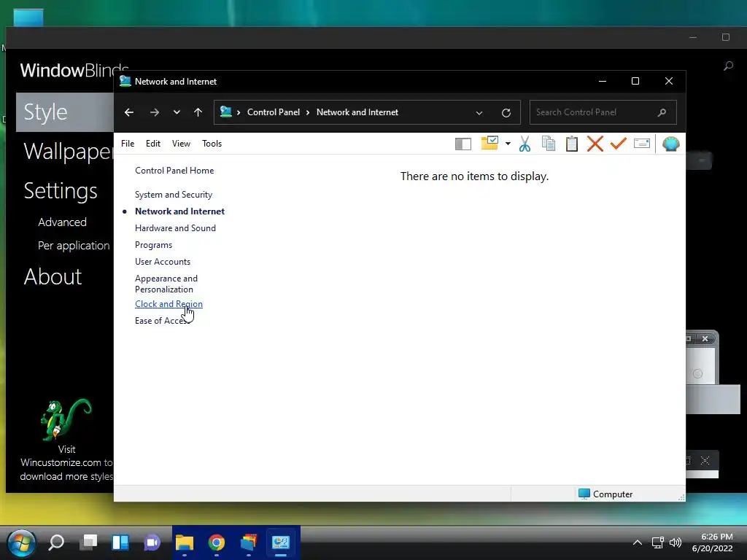This screenshot has width=747, height=560.
Task: Open Clock and Region category
Action: pyautogui.click(x=169, y=304)
